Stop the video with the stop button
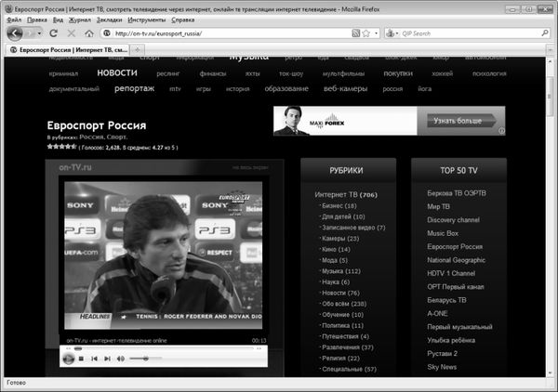Viewport: 558px width, 392px height. coord(81,358)
